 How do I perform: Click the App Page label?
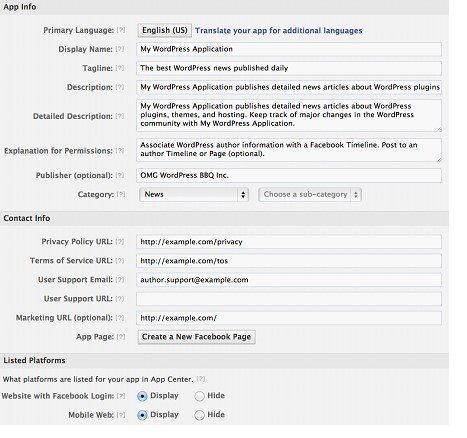click(x=95, y=337)
